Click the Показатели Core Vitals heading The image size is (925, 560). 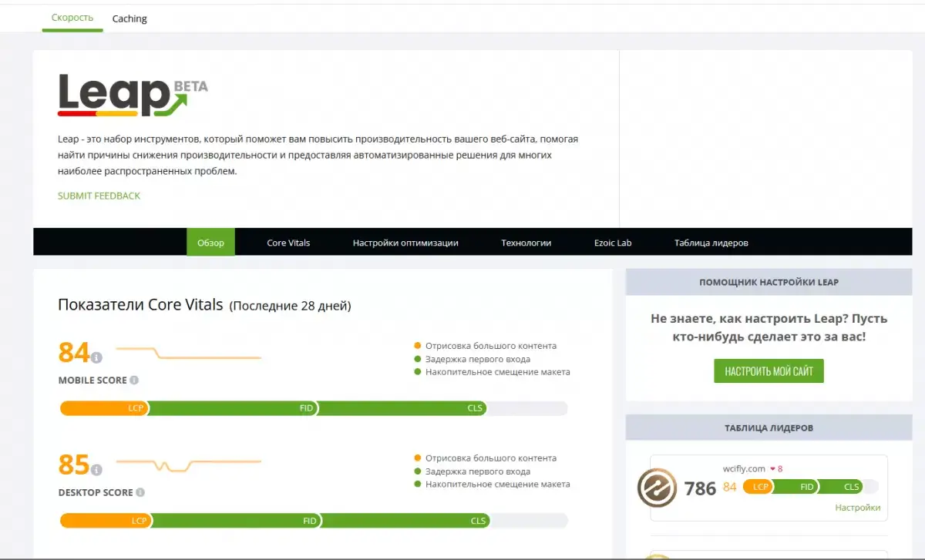tap(140, 304)
